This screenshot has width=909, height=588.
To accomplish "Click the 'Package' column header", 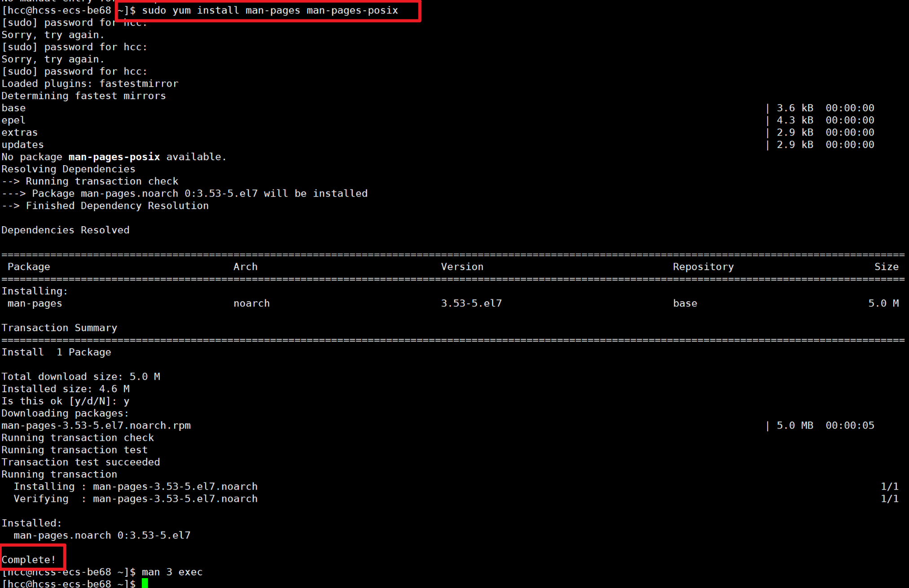I will click(x=29, y=267).
